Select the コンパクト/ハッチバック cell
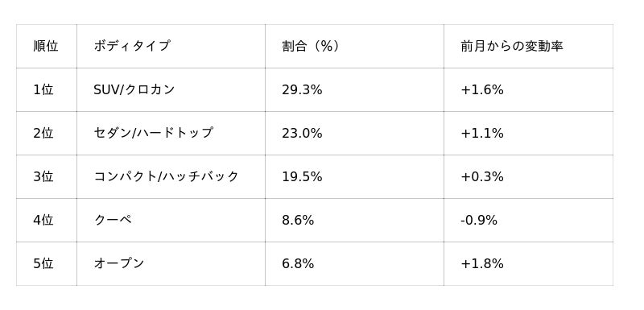 171,176
